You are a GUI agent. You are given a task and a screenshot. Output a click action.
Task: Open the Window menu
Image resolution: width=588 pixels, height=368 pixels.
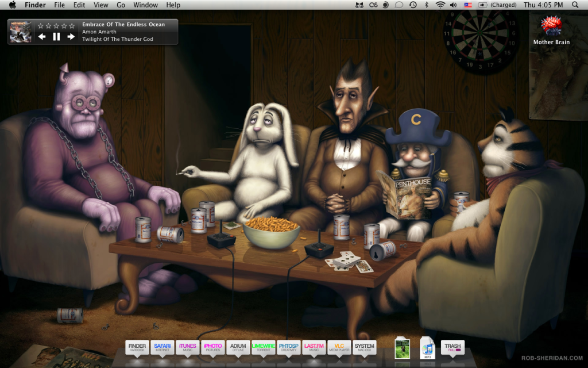[145, 5]
